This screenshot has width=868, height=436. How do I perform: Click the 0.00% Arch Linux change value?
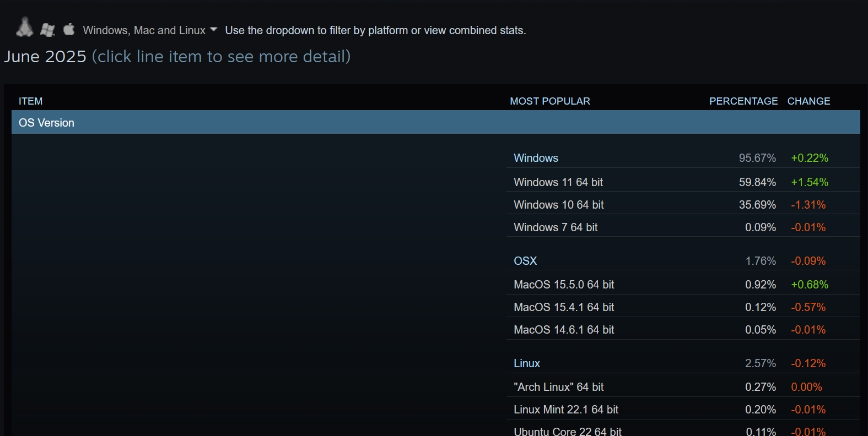pos(806,386)
